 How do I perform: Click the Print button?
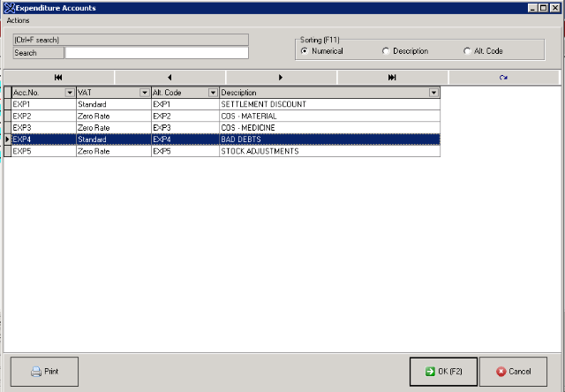(x=45, y=372)
